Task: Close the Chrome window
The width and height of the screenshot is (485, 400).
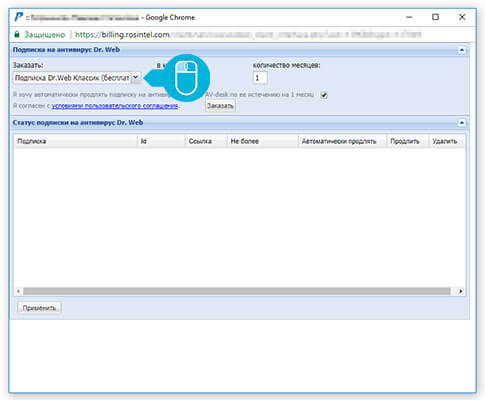Action: 462,17
